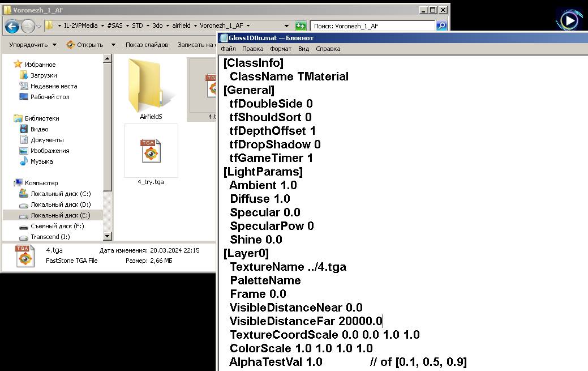The height and width of the screenshot is (371, 588).
Task: Open the Документы library
Action: pyautogui.click(x=47, y=140)
